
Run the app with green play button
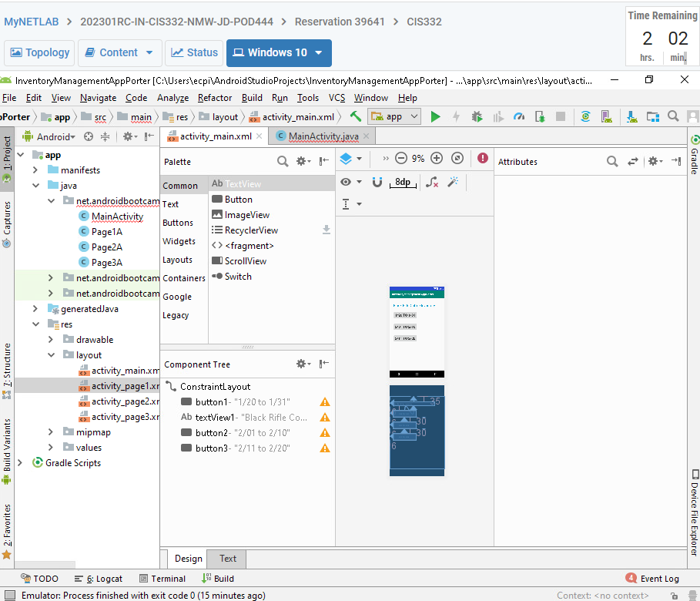click(x=435, y=117)
